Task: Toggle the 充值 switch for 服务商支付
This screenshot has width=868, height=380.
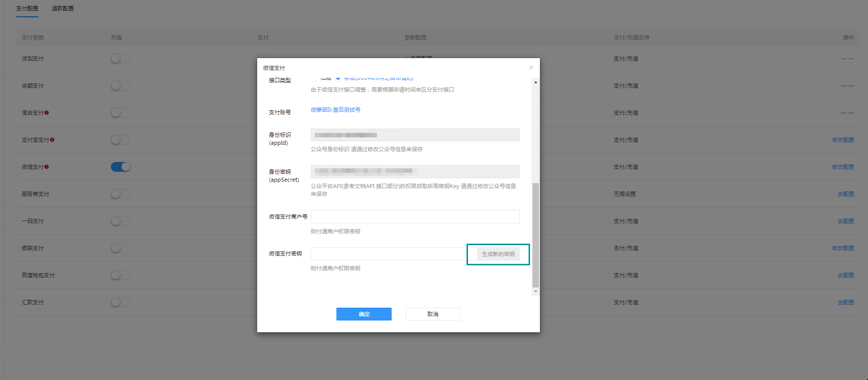Action: click(120, 194)
